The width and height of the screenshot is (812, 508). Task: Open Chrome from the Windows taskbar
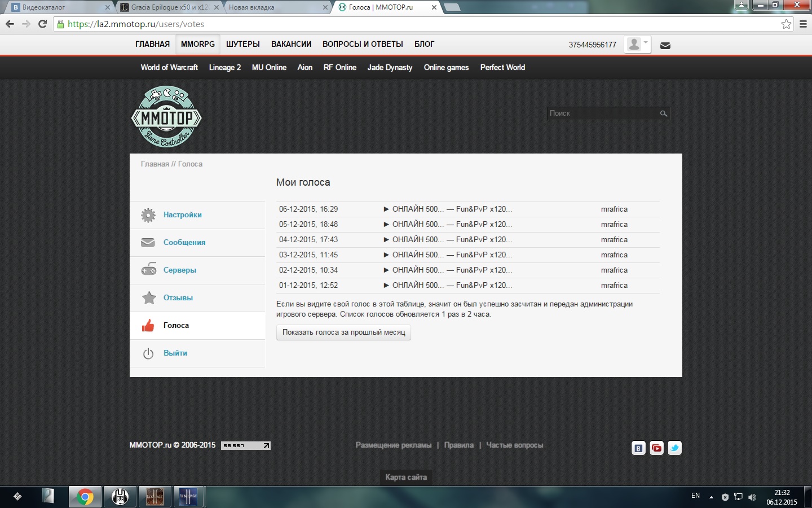coord(85,497)
